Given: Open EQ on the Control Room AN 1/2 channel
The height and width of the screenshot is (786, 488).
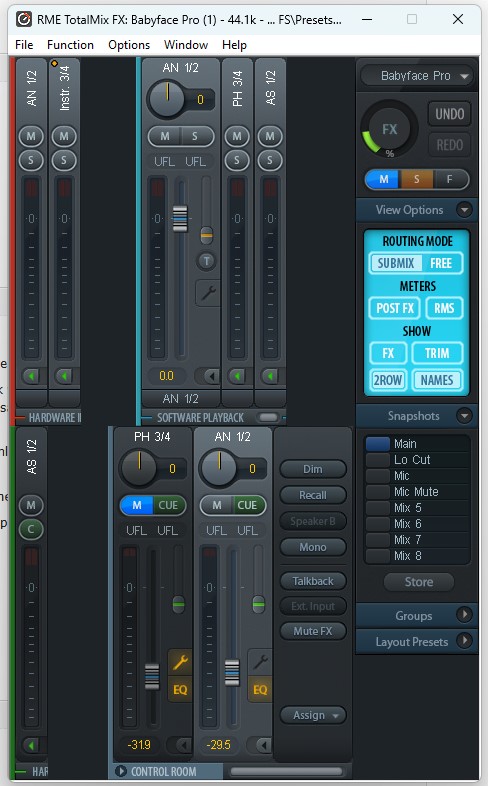Looking at the screenshot, I should click(x=260, y=690).
